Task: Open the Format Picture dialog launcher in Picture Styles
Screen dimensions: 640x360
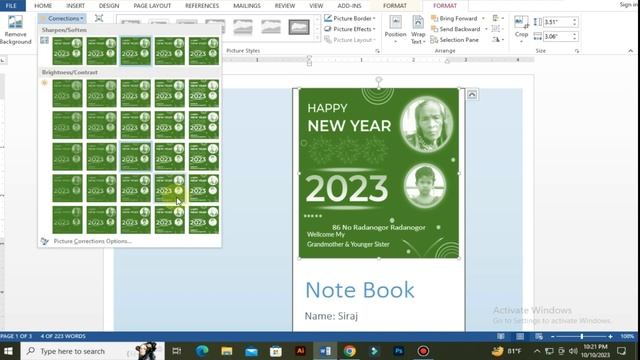Action: pyautogui.click(x=377, y=51)
